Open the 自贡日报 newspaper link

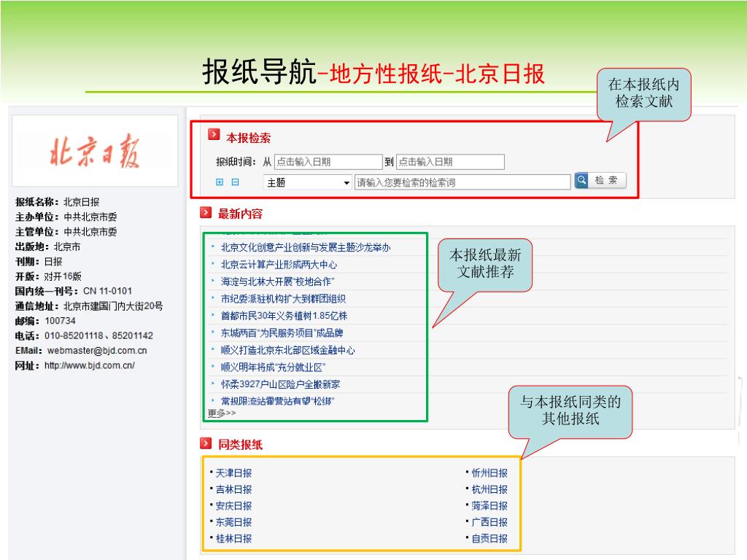(x=489, y=539)
